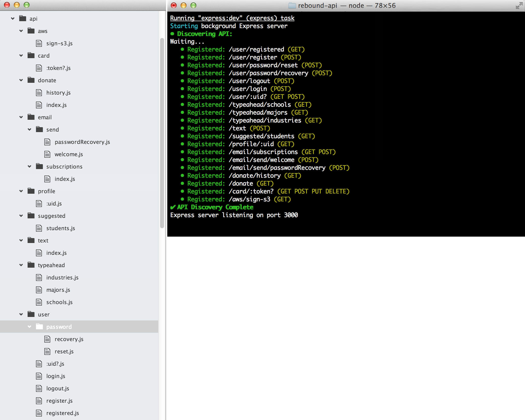Open register.js in the user folder
The height and width of the screenshot is (420, 525).
[x=59, y=401]
